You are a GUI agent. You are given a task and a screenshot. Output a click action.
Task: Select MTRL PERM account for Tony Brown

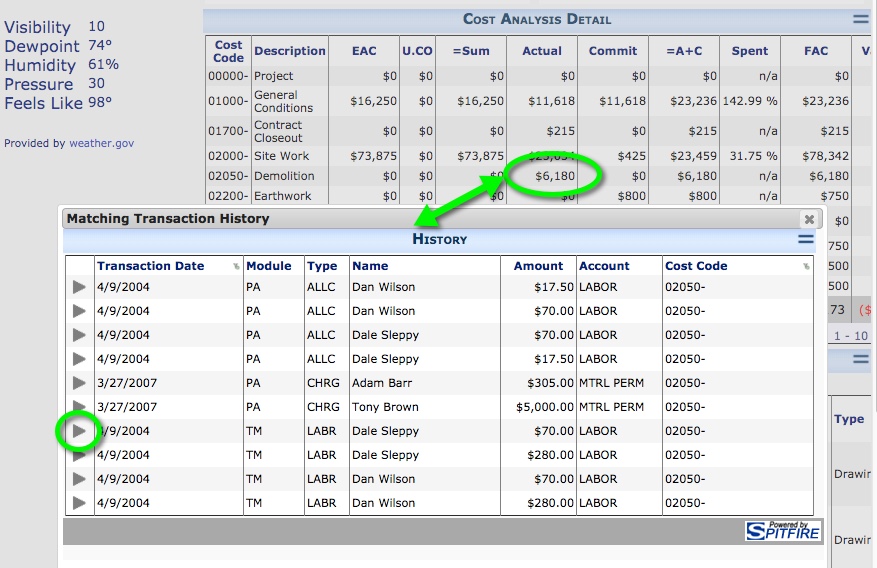point(611,407)
